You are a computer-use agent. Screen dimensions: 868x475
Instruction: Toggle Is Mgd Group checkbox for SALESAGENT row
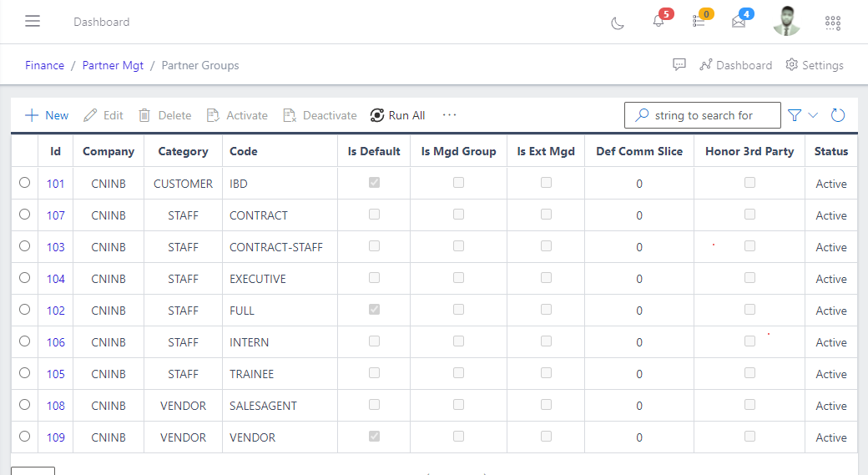coord(458,404)
